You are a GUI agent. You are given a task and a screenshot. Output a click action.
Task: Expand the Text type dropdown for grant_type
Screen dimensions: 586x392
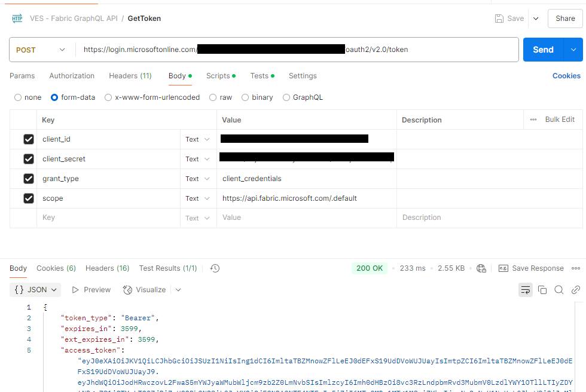pyautogui.click(x=197, y=178)
